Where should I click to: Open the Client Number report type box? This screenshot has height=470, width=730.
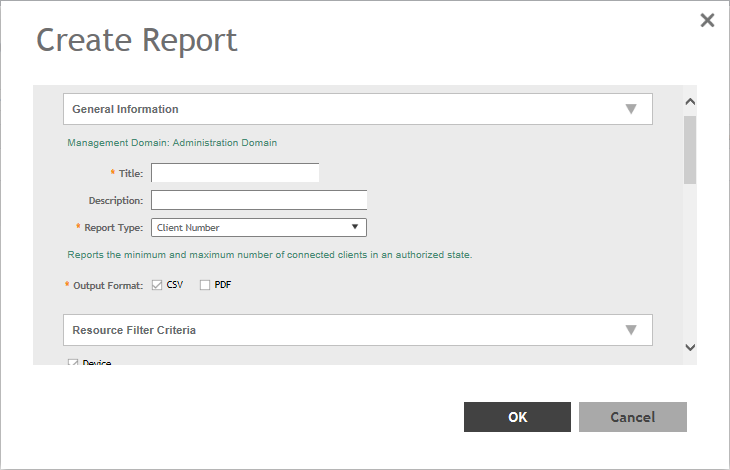[250, 227]
